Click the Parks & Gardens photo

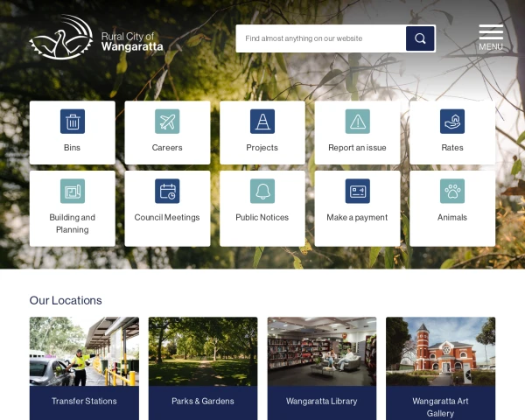203,352
